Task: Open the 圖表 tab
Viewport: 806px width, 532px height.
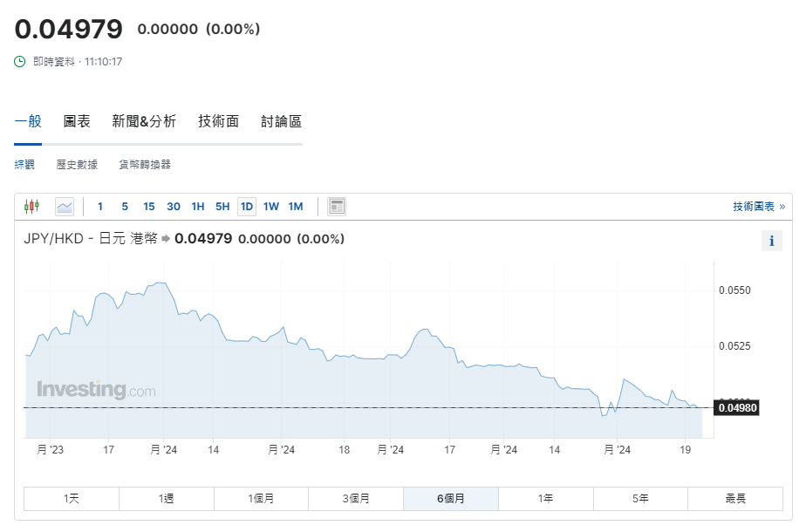Action: [x=77, y=121]
